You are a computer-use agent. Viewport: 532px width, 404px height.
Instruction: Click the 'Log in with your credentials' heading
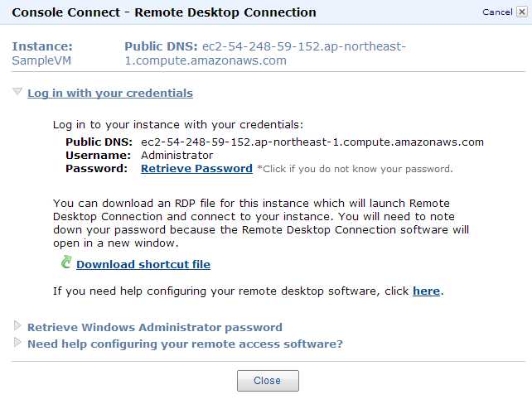click(x=110, y=93)
